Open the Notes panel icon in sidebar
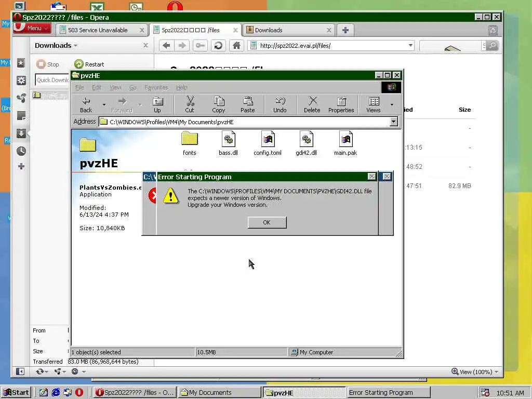The image size is (532, 399). pos(21,116)
